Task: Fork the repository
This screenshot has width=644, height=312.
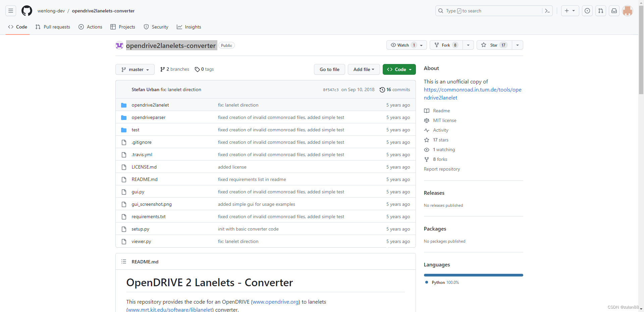Action: [445, 45]
